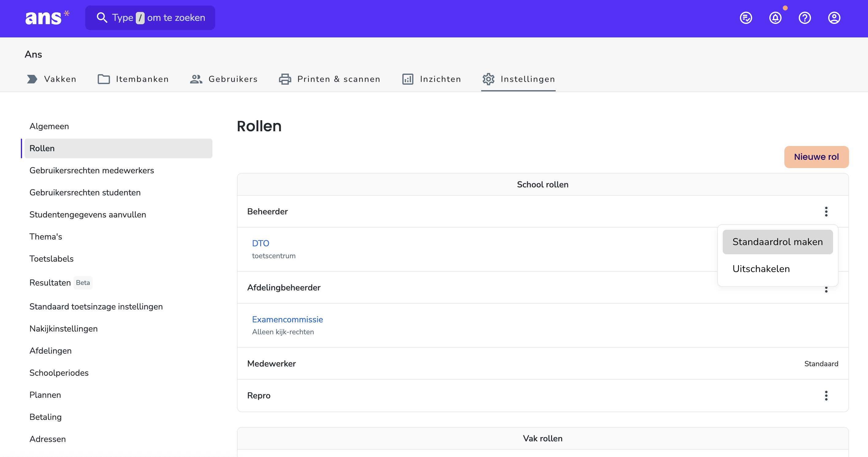Image resolution: width=868 pixels, height=457 pixels.
Task: Select Rollen in the settings sidebar
Action: click(x=118, y=148)
